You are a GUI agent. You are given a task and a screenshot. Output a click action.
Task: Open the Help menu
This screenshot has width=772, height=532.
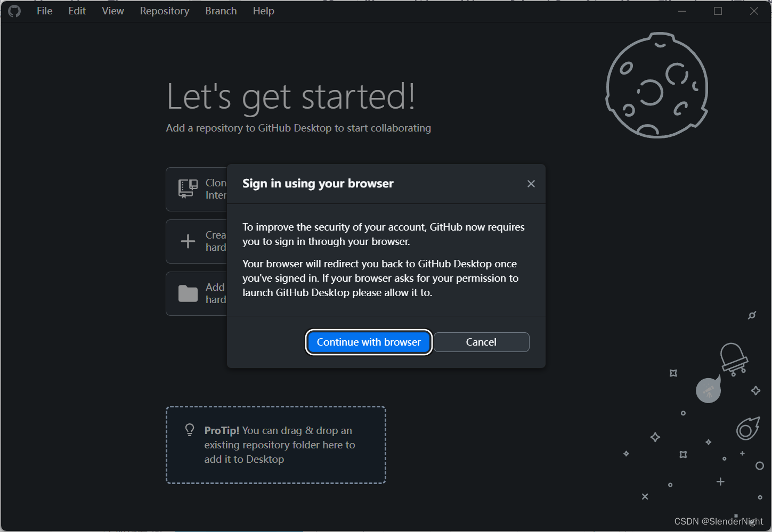pos(263,11)
